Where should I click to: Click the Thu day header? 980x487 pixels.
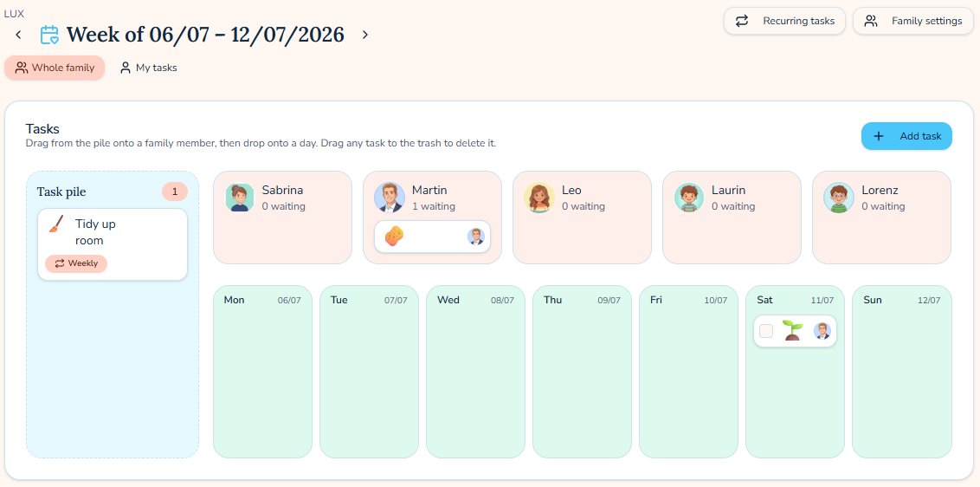552,300
